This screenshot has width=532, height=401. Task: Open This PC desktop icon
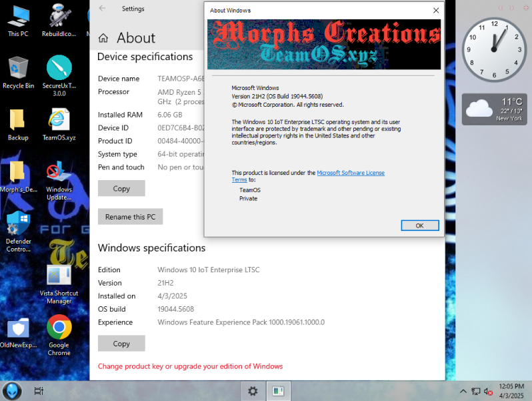[18, 21]
